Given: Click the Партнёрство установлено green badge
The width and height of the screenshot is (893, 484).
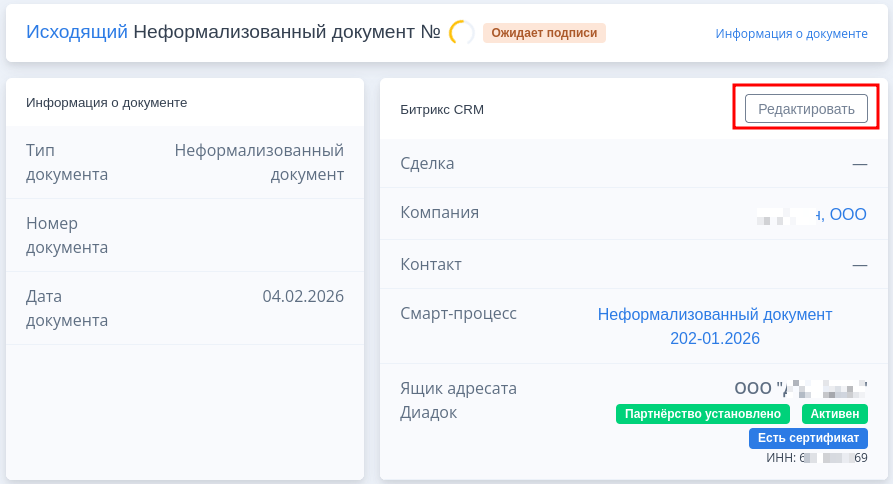Looking at the screenshot, I should pos(702,414).
